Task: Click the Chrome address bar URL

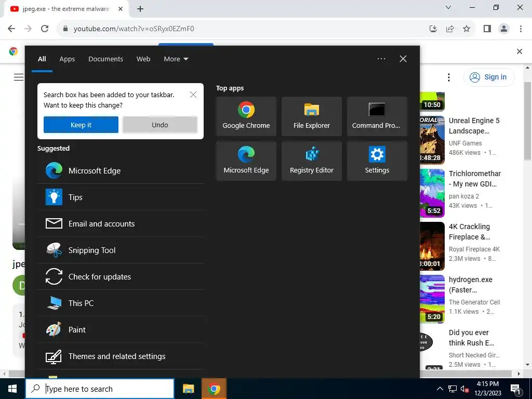Action: point(134,29)
